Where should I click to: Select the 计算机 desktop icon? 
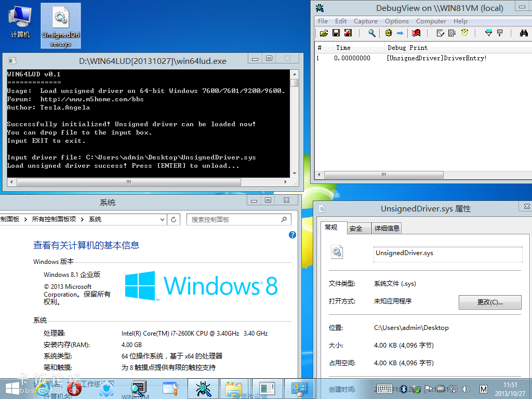tap(20, 22)
